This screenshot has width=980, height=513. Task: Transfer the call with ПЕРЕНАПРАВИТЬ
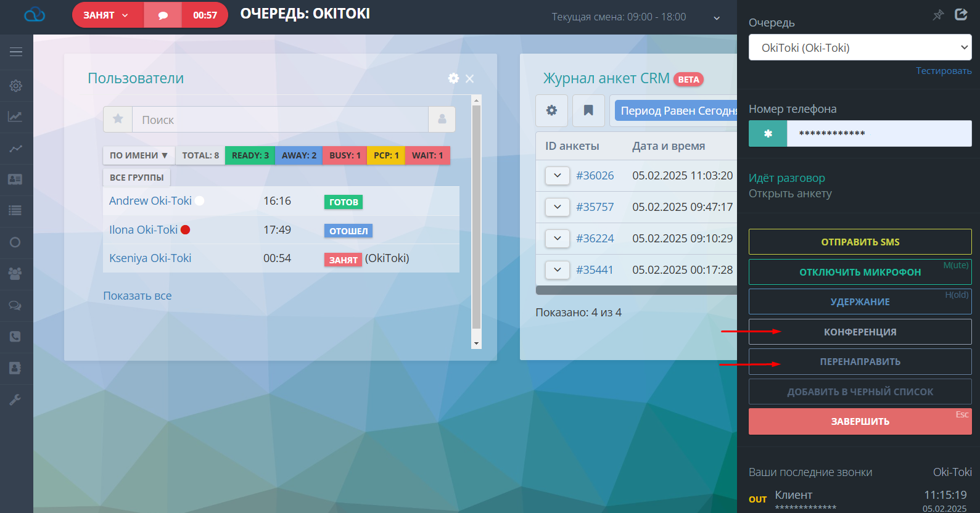[860, 361]
